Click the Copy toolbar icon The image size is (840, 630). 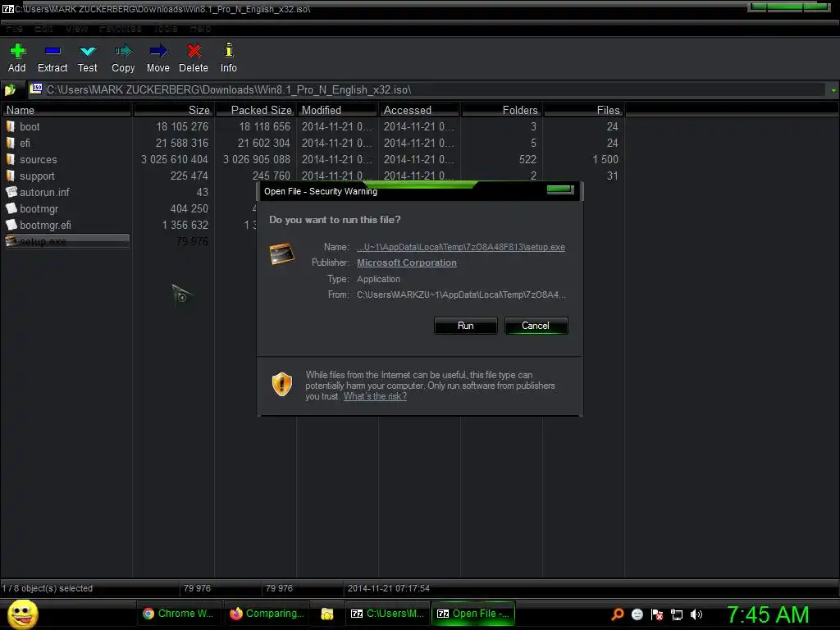[123, 51]
